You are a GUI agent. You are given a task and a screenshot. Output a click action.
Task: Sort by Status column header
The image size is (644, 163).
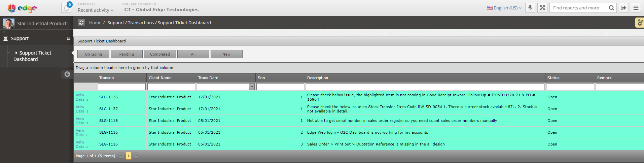click(570, 78)
